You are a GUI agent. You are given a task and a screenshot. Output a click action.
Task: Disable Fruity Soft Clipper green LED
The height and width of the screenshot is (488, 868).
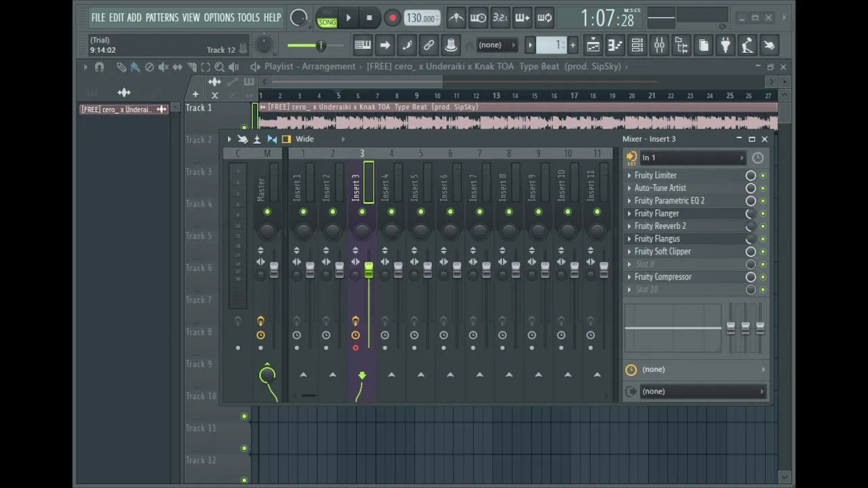pos(763,251)
